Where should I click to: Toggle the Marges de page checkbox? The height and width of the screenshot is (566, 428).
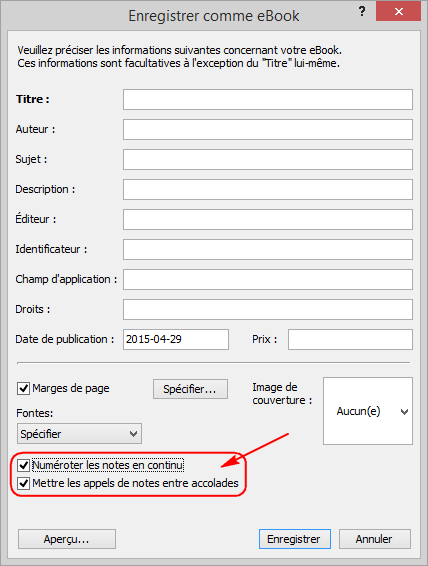(x=23, y=388)
